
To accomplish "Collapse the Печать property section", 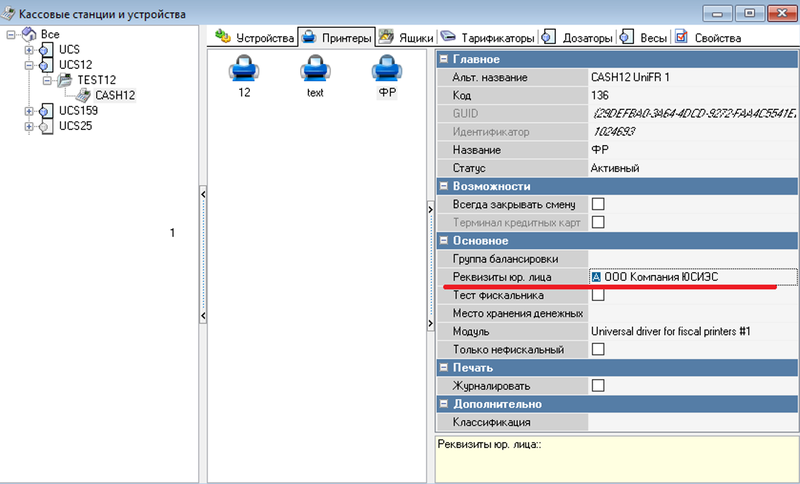I will click(444, 367).
